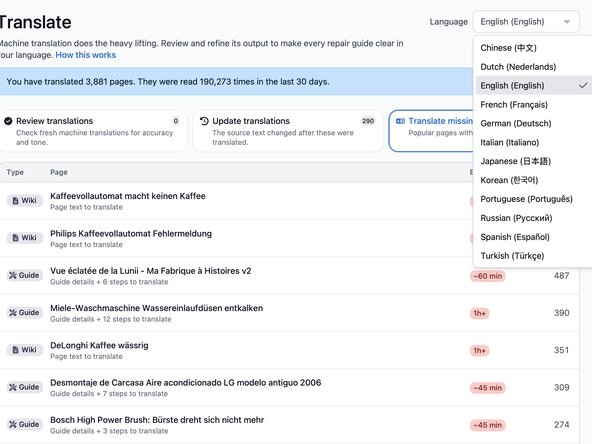
Task: Open Kaffeevollautomat macht keinen Kaffee page
Action: [x=128, y=196]
